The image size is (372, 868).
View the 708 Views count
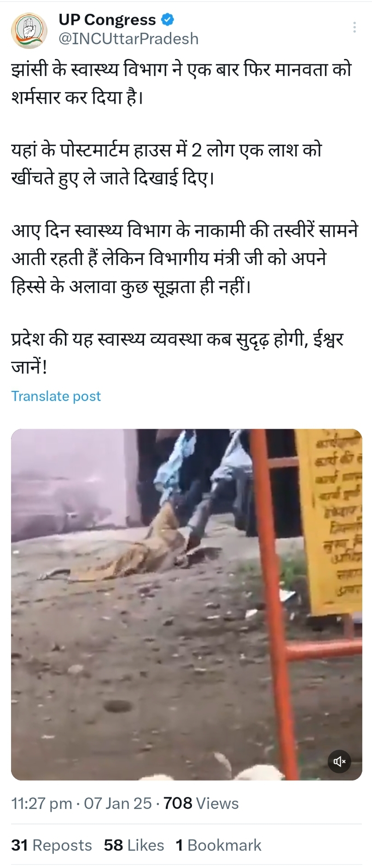(x=201, y=803)
